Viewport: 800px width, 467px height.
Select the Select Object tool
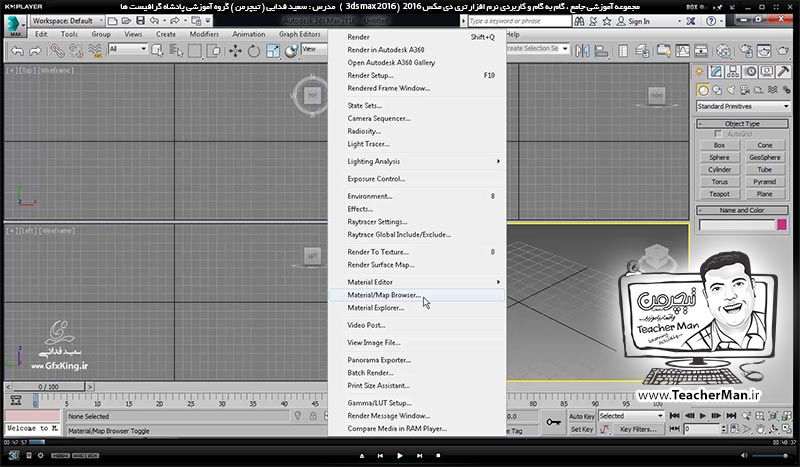pos(157,51)
